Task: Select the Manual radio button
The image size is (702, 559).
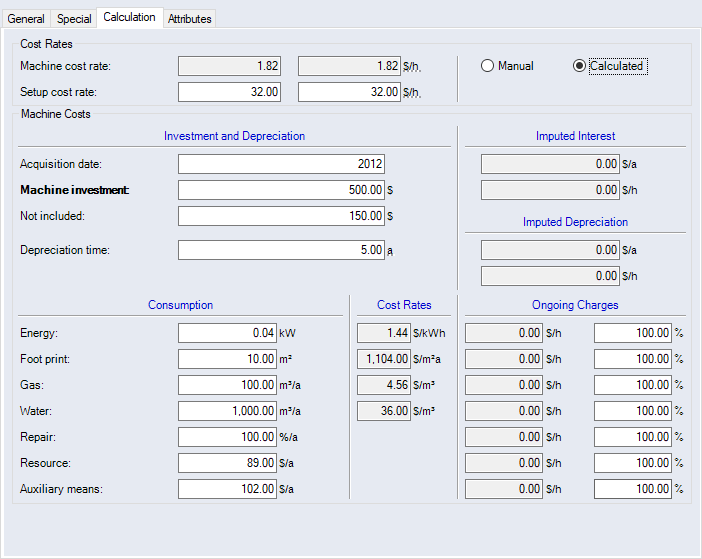Action: pos(488,66)
